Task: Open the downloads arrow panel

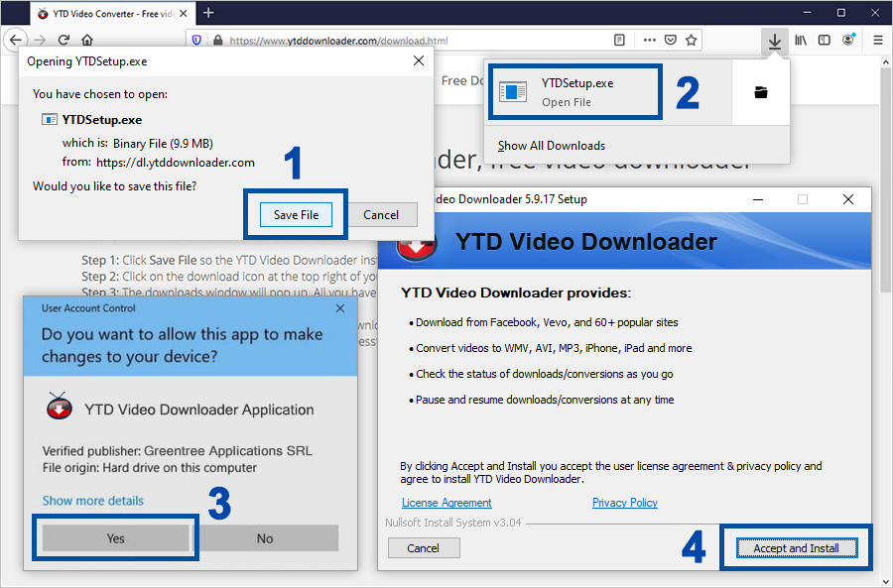Action: coord(775,41)
